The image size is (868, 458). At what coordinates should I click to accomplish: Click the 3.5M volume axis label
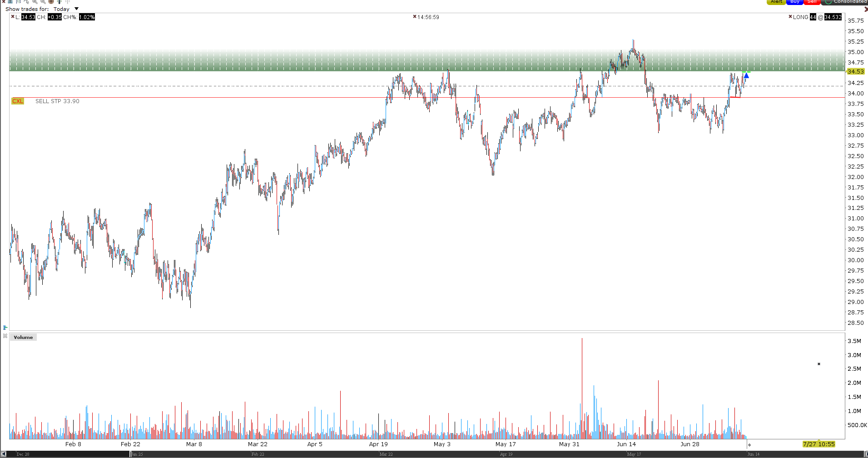854,341
